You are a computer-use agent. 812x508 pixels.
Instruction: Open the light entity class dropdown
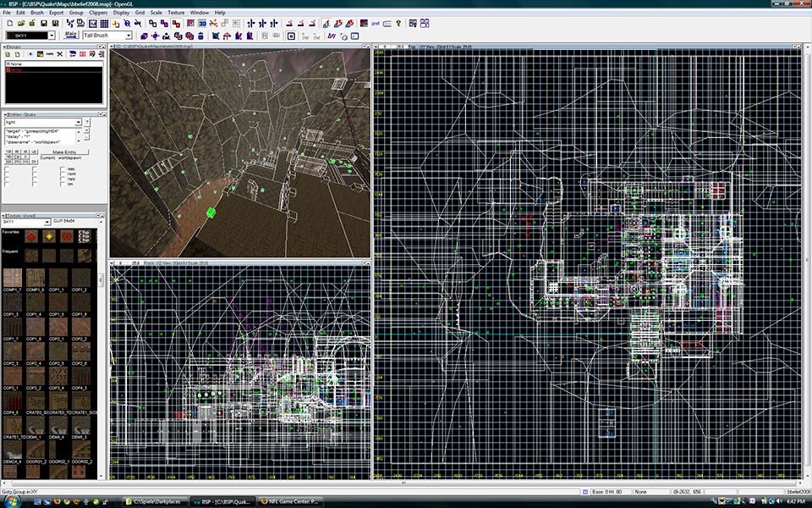pos(79,122)
